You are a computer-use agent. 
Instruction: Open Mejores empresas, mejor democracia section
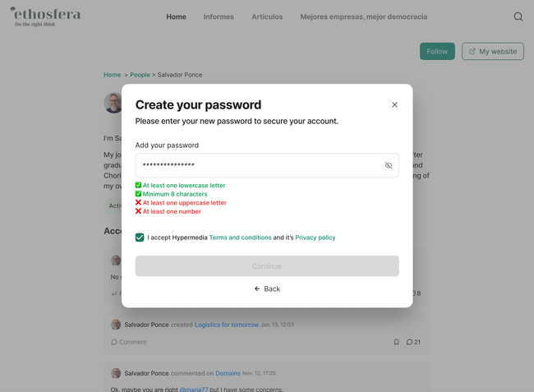[x=363, y=16]
